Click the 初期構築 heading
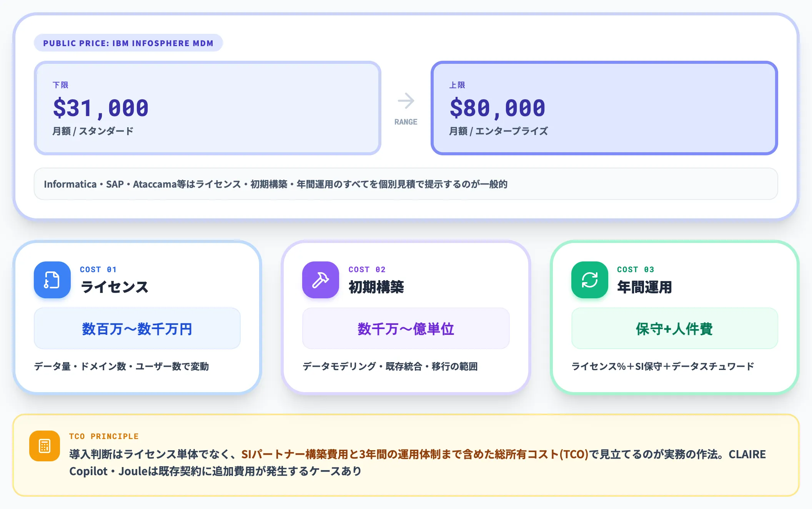This screenshot has height=509, width=812. pos(376,287)
